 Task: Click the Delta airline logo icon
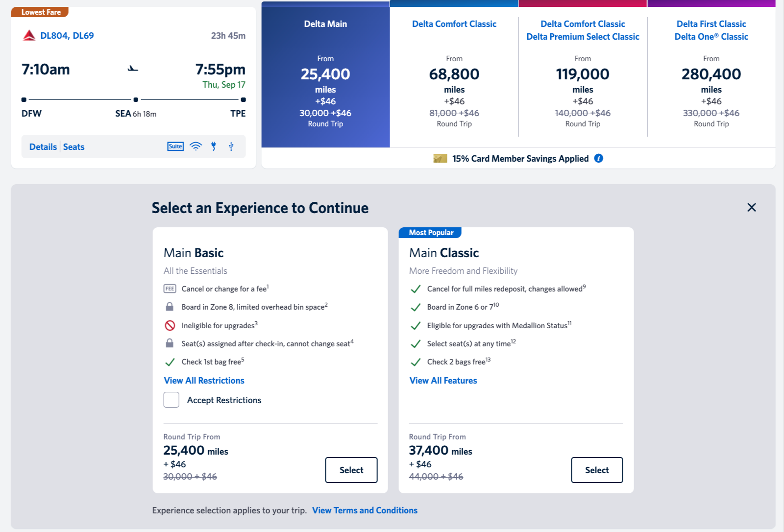pyautogui.click(x=29, y=36)
